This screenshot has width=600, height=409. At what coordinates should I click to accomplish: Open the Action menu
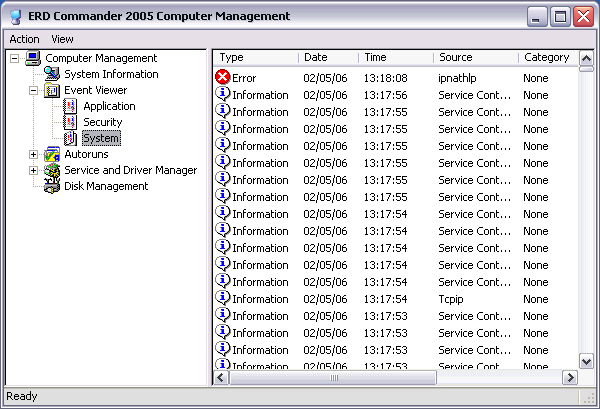(24, 39)
